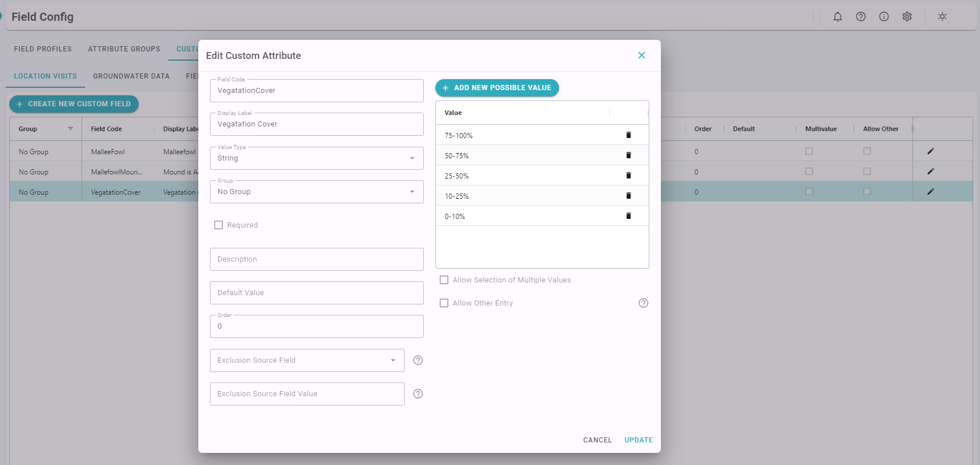Edit the VegatationCover row with pencil icon
Viewport: 980px width, 465px height.
click(x=931, y=192)
